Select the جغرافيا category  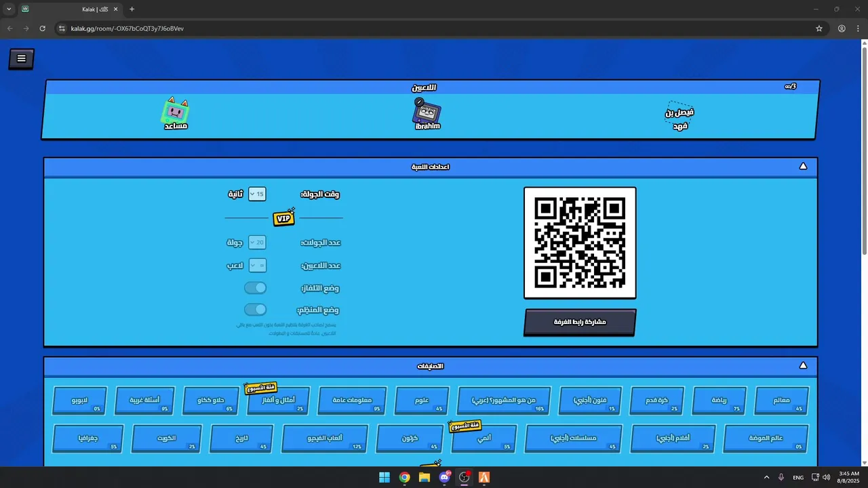pos(88,439)
